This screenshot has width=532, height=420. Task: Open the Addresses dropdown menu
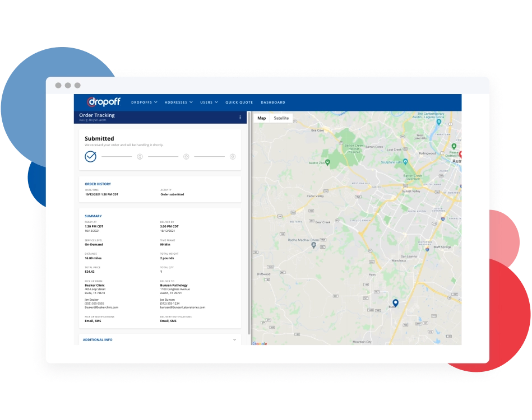coord(178,102)
